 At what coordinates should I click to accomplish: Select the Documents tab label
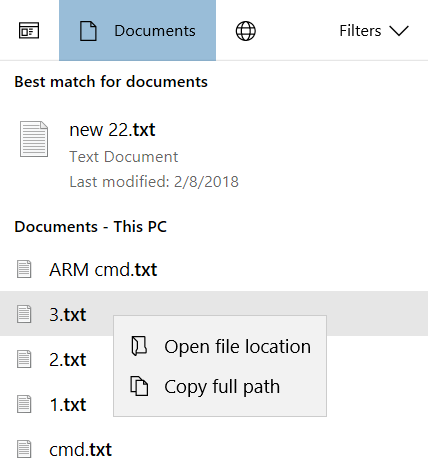(155, 31)
